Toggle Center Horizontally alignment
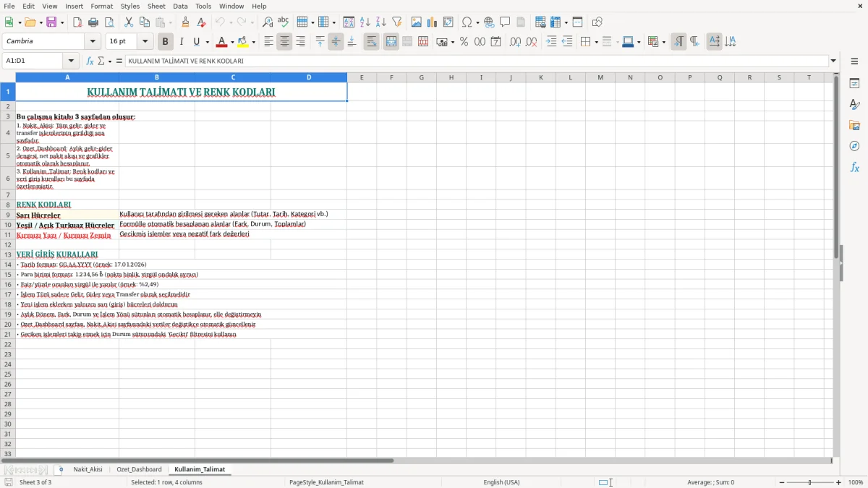Image resolution: width=868 pixels, height=488 pixels. 284,42
